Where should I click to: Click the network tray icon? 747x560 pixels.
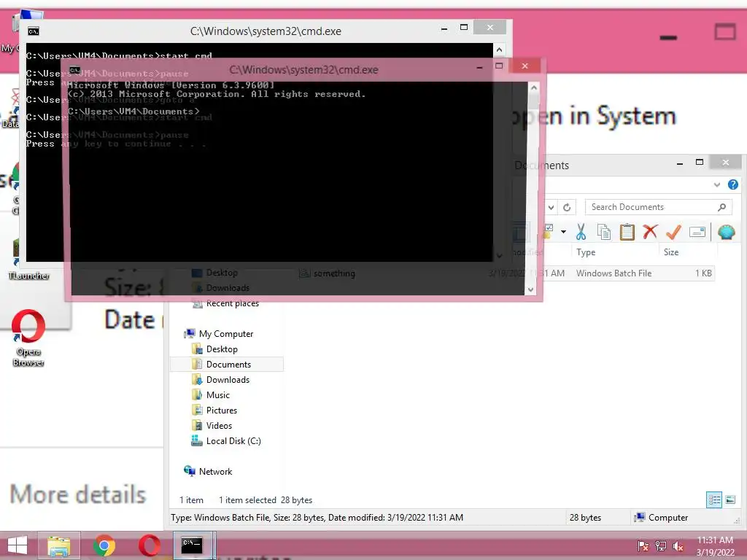[661, 545]
